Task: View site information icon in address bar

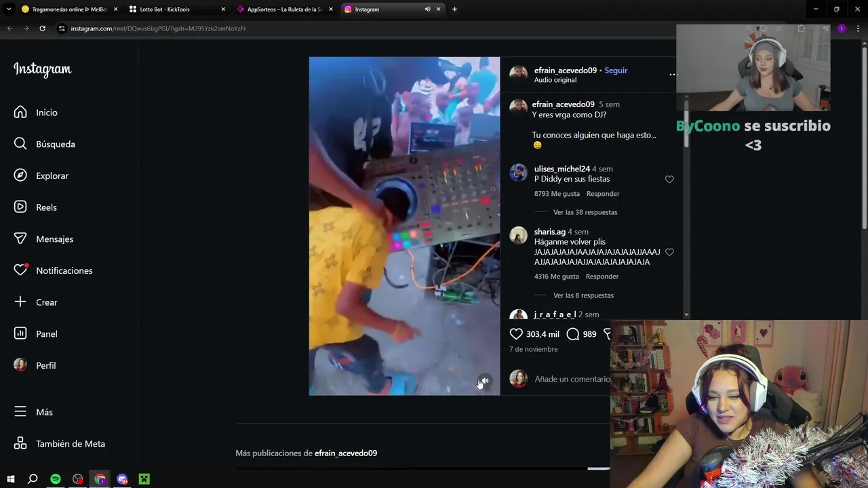Action: tap(62, 28)
